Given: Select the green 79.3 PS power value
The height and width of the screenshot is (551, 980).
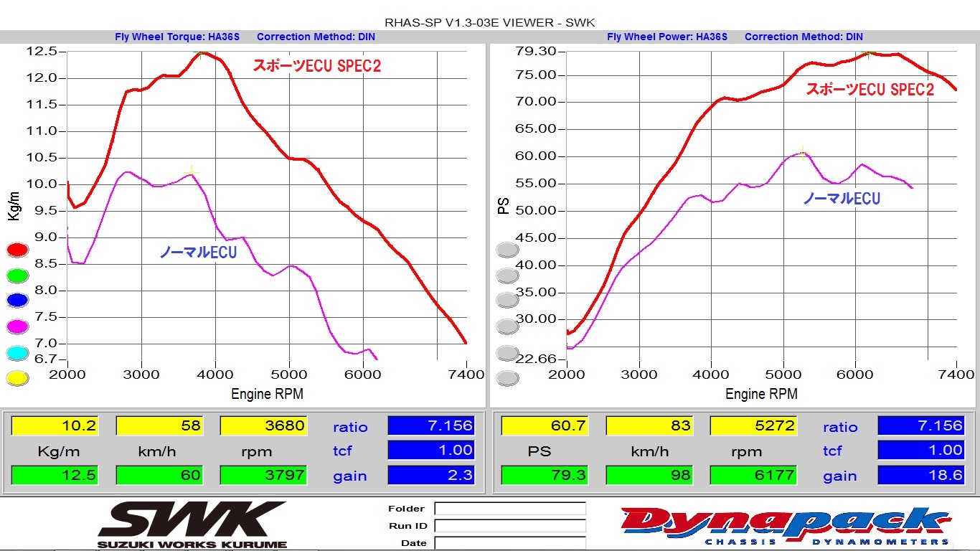Looking at the screenshot, I should tap(544, 475).
